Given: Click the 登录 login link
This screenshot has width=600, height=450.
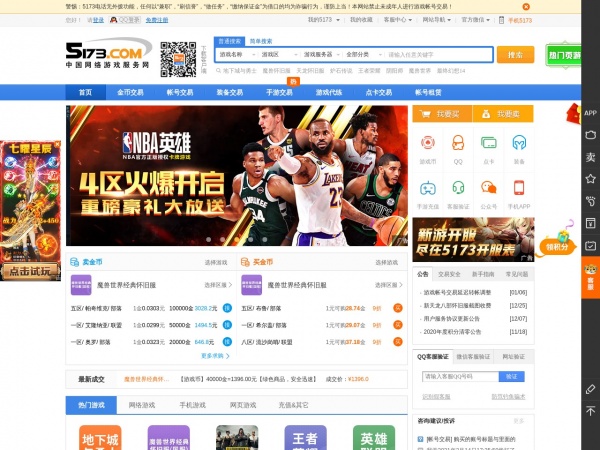Looking at the screenshot, I should click(98, 20).
